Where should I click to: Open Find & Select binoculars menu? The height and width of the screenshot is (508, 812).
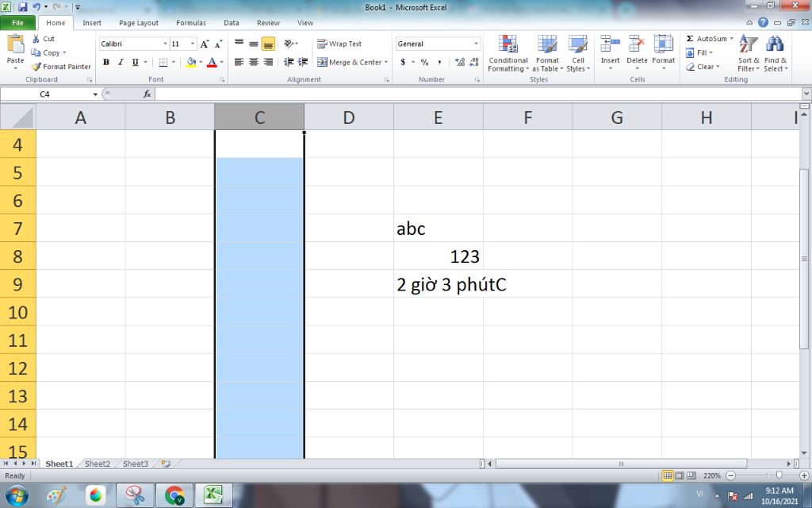[x=776, y=54]
